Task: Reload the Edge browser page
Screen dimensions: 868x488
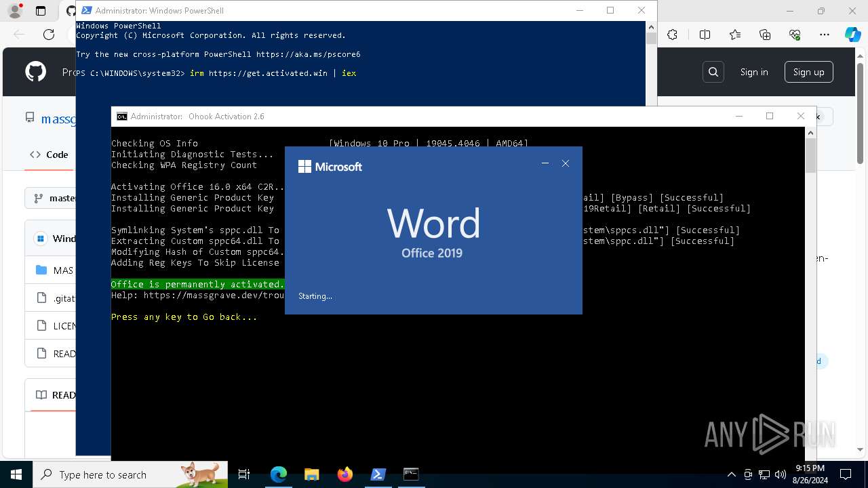Action: tap(49, 35)
